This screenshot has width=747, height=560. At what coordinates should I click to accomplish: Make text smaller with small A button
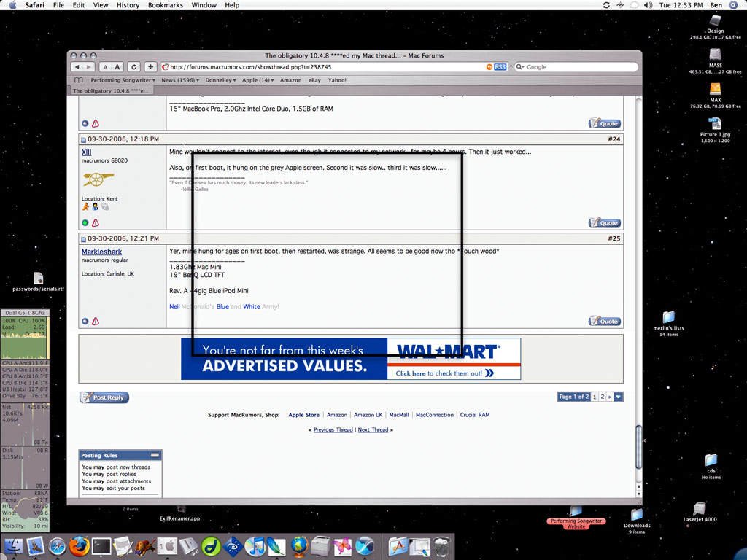pyautogui.click(x=105, y=67)
